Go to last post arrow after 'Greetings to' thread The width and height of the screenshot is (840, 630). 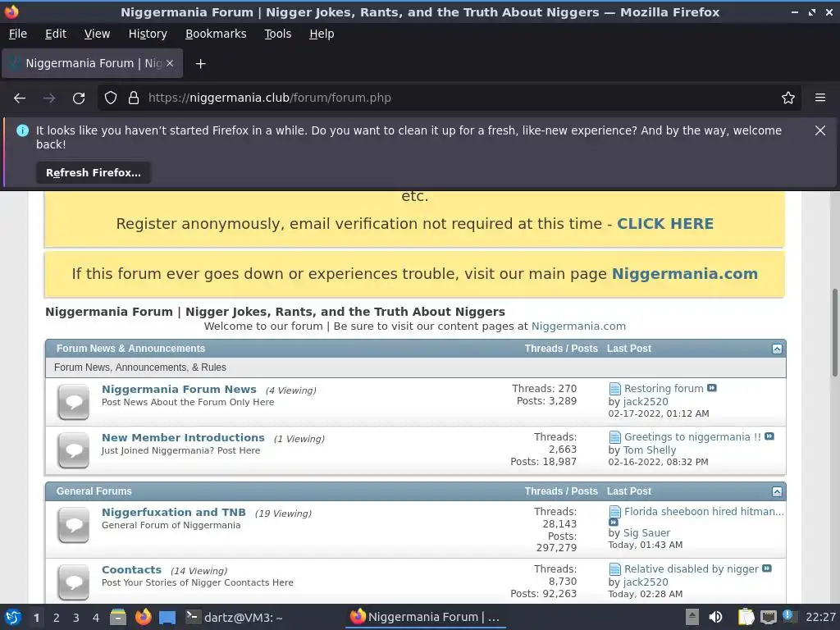click(769, 436)
